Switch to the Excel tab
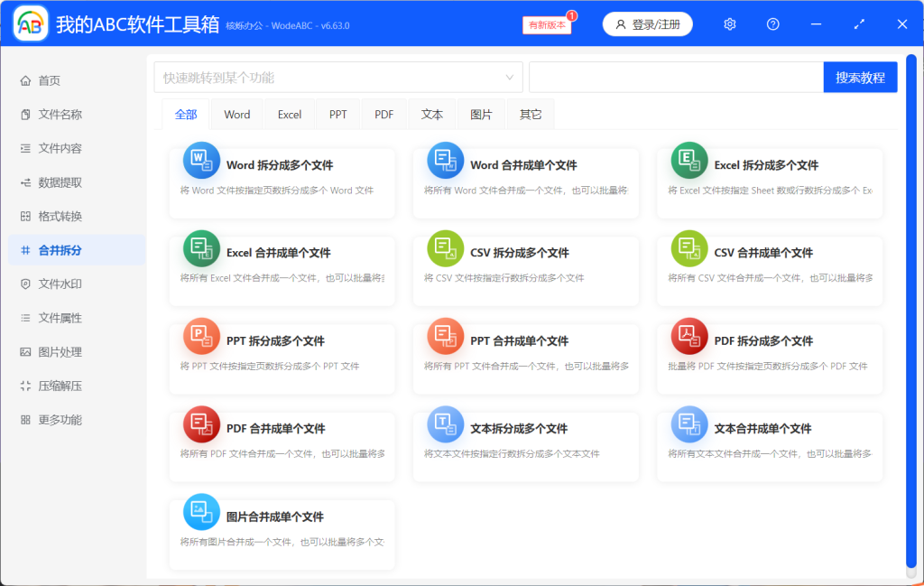This screenshot has height=586, width=924. (290, 115)
